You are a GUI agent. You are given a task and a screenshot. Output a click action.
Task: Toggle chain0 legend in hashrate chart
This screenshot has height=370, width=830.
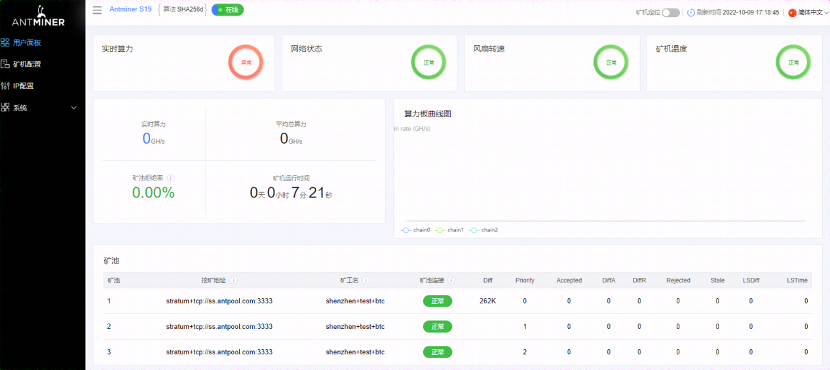click(416, 230)
